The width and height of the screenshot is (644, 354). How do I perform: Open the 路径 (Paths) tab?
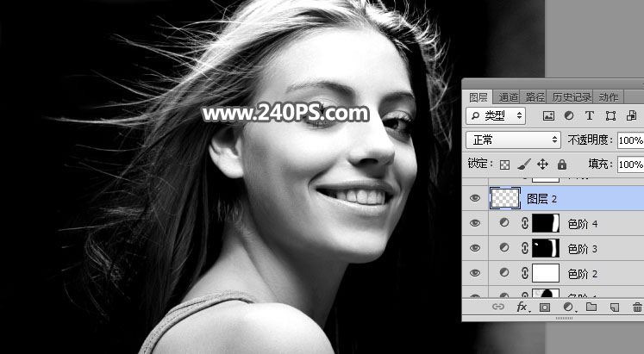point(535,97)
